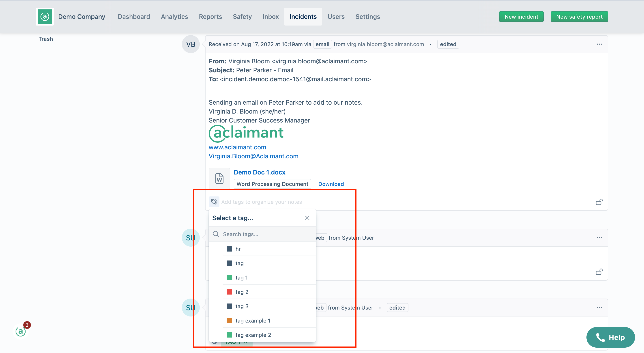
Task: Select 'tag 2' from the tag dropdown
Action: click(x=242, y=291)
